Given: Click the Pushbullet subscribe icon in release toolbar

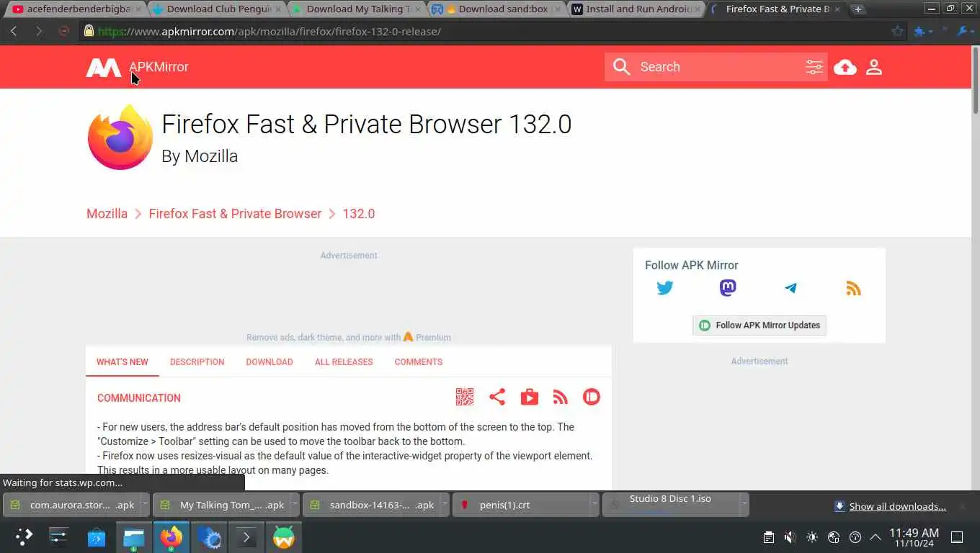Looking at the screenshot, I should click(592, 397).
